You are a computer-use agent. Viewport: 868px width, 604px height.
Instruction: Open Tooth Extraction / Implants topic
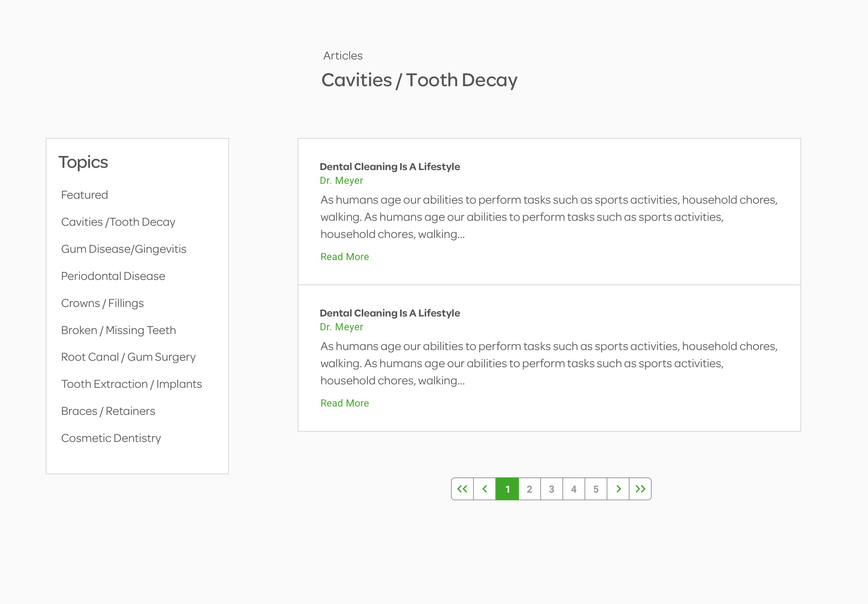click(x=131, y=384)
